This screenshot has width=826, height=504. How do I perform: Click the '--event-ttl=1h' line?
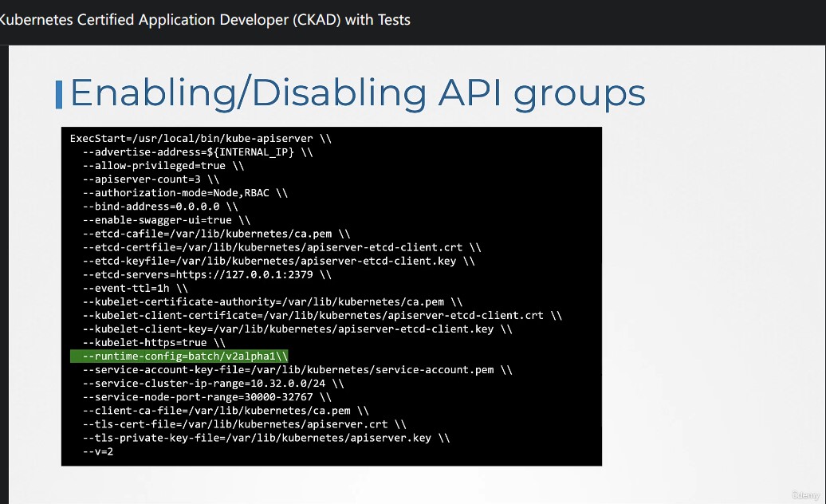click(x=135, y=289)
